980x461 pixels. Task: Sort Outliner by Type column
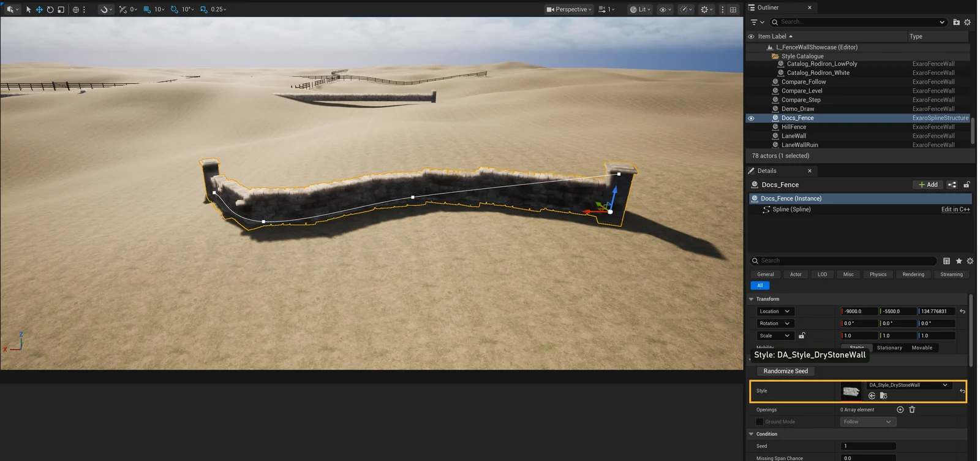[916, 36]
